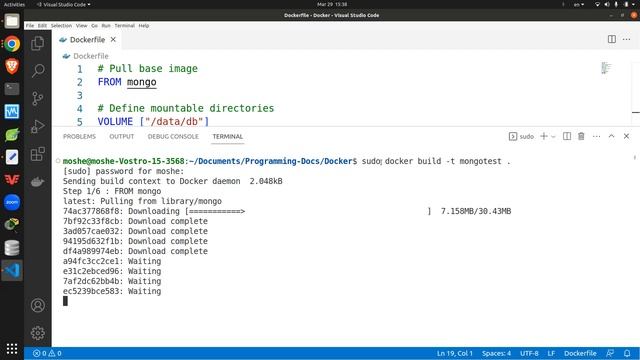This screenshot has height=360, width=640.
Task: Open the Terminal menu
Action: [124, 26]
